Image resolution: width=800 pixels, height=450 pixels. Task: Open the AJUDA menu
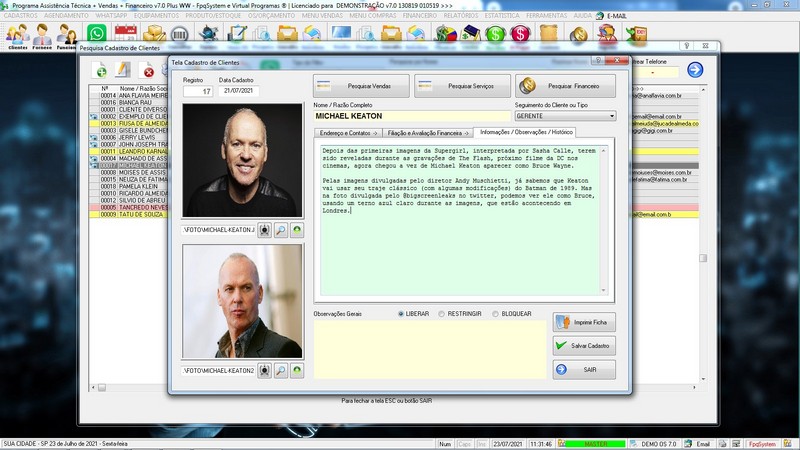(582, 16)
